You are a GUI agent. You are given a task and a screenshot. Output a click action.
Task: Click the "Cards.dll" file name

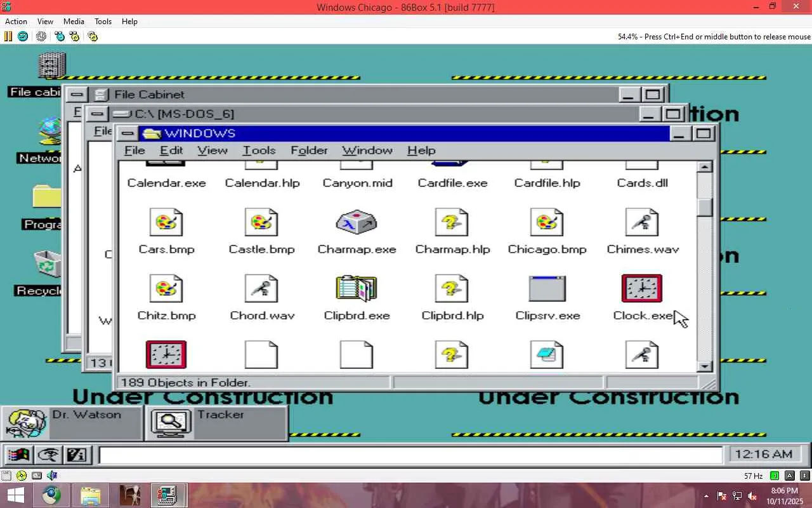(x=642, y=183)
